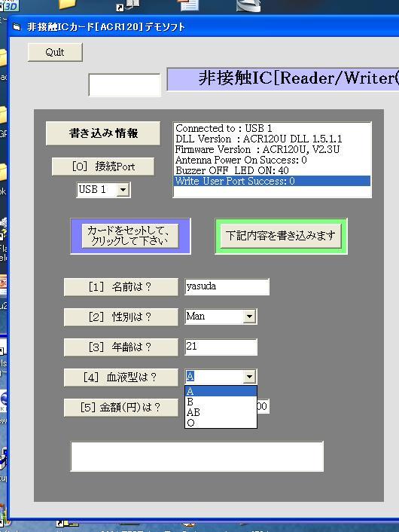This screenshot has width=399, height=532.
Task: Click the [1] 名前は？ label button
Action: click(120, 287)
